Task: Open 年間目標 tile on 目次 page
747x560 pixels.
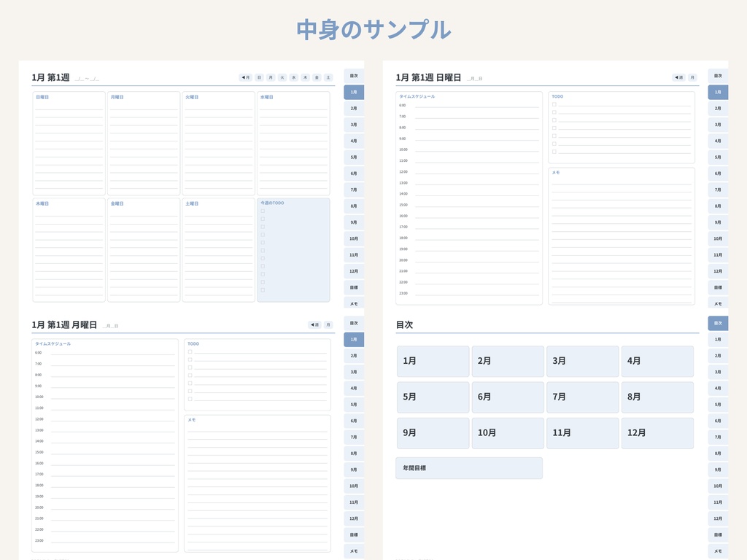Action: (x=469, y=468)
